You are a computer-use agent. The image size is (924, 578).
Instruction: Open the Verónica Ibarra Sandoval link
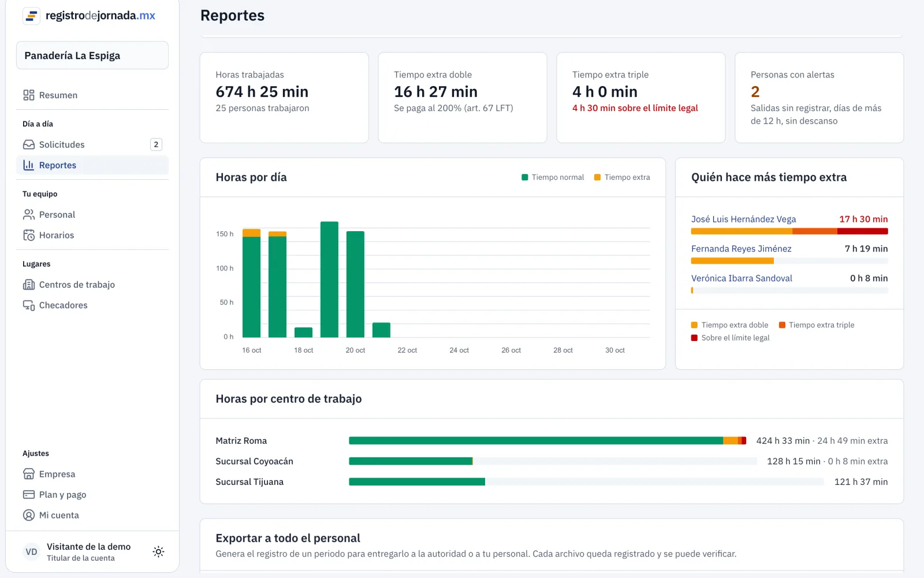742,278
